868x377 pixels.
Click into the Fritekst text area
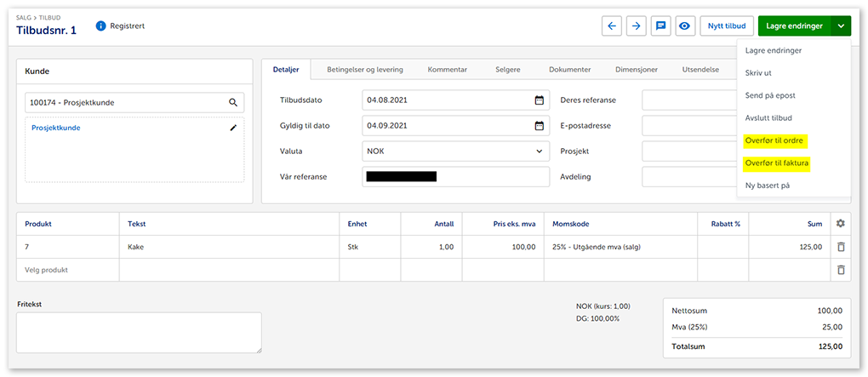point(138,332)
